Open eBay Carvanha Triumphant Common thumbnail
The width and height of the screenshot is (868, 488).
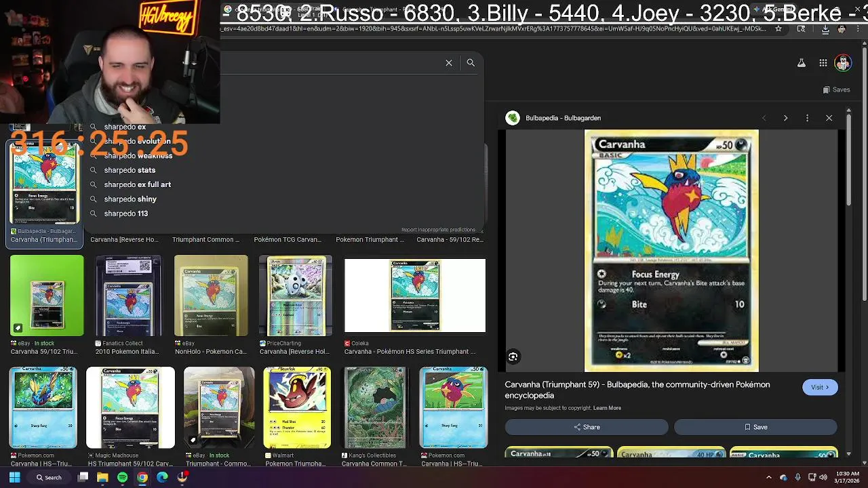219,408
